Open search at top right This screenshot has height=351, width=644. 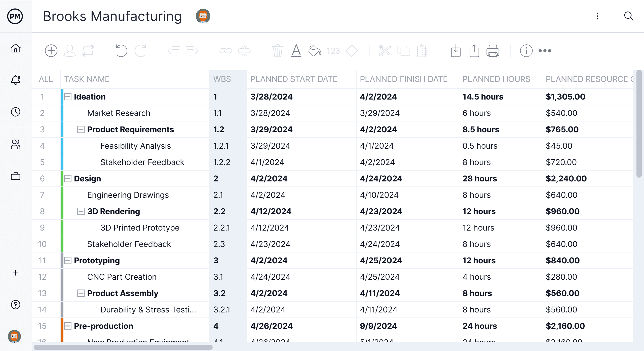pos(628,16)
